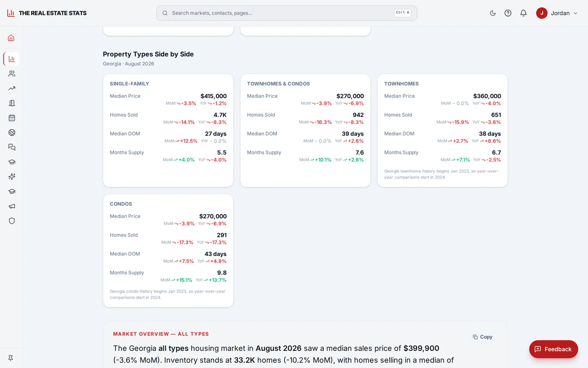Viewport: 588px width, 368px height.
Task: Click the 291 homes sold value
Action: 222,235
